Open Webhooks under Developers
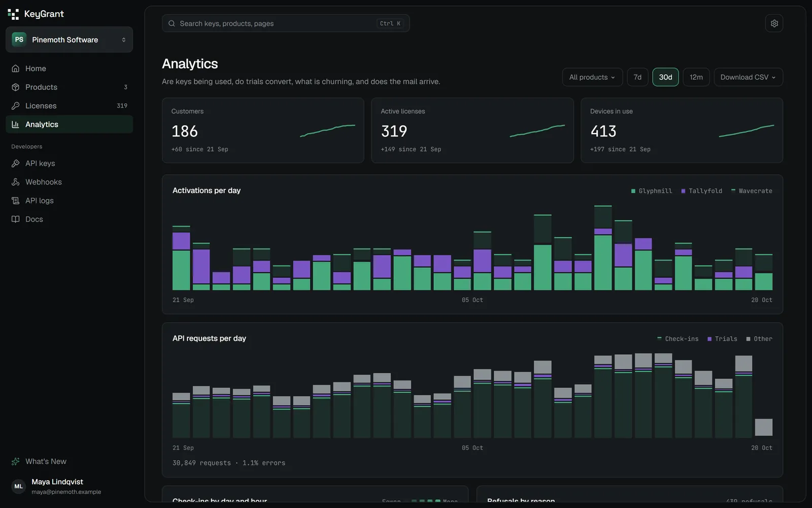 [70, 182]
